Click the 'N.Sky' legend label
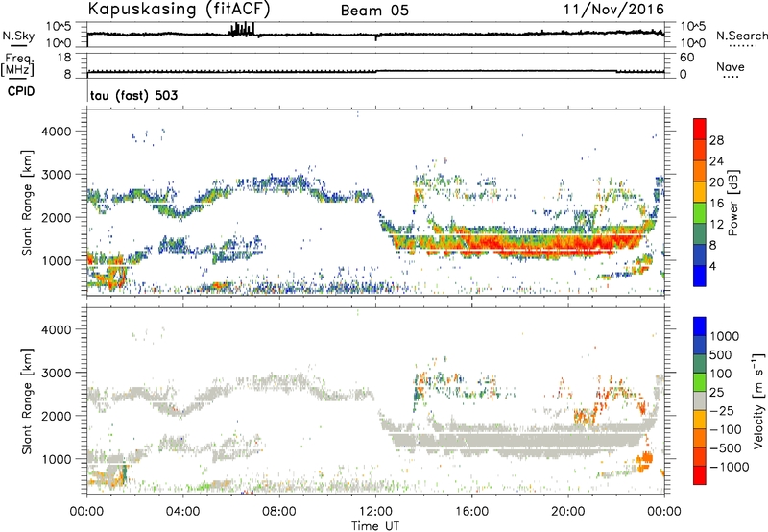The image size is (768, 532). pos(18,36)
